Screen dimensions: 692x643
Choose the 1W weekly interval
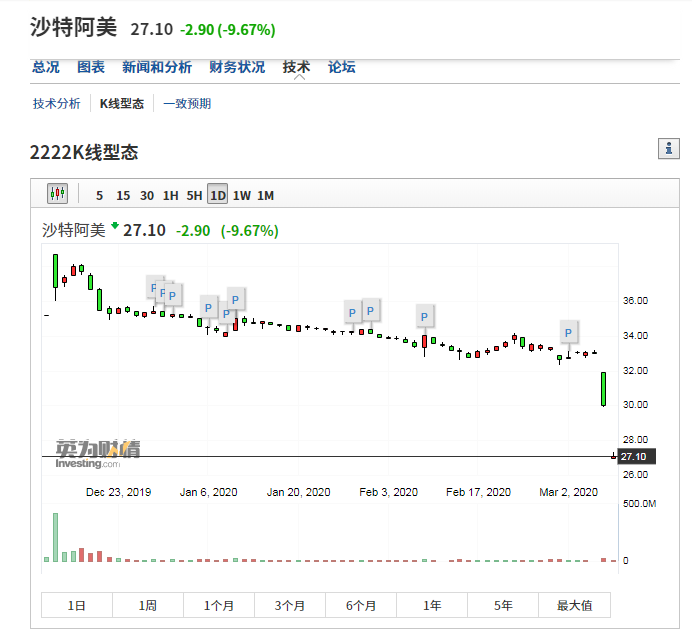(242, 195)
